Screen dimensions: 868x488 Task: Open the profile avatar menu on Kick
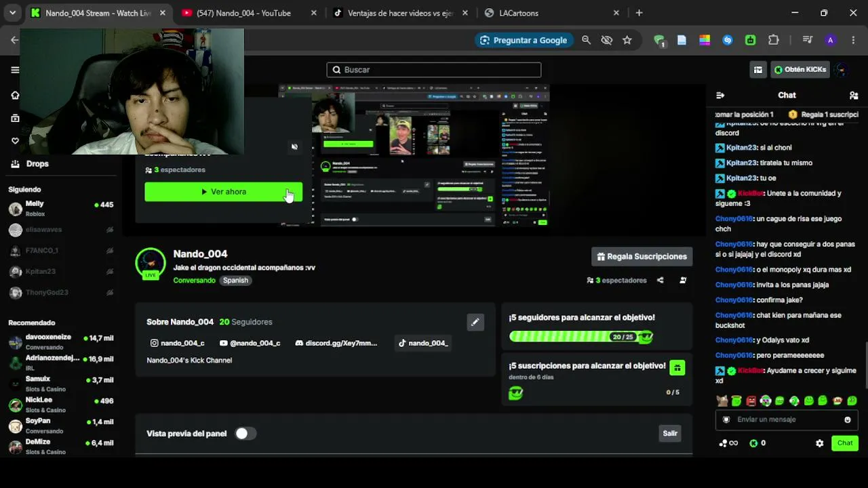[x=842, y=70]
